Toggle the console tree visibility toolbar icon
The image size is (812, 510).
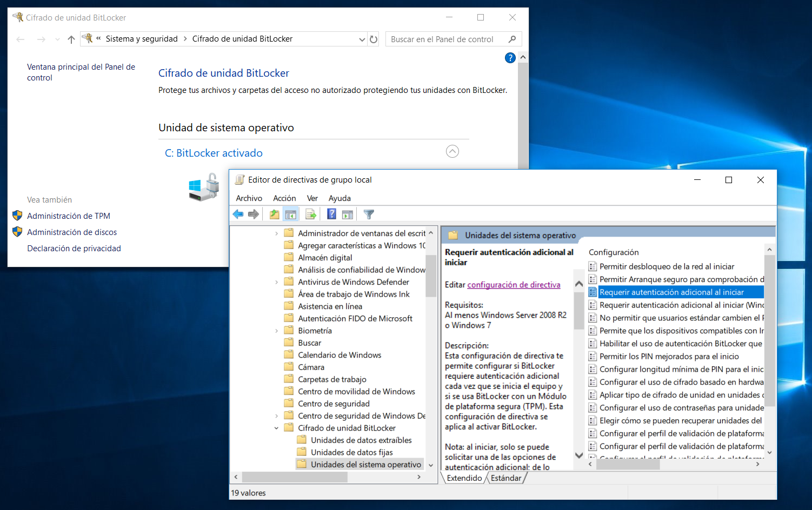[291, 214]
